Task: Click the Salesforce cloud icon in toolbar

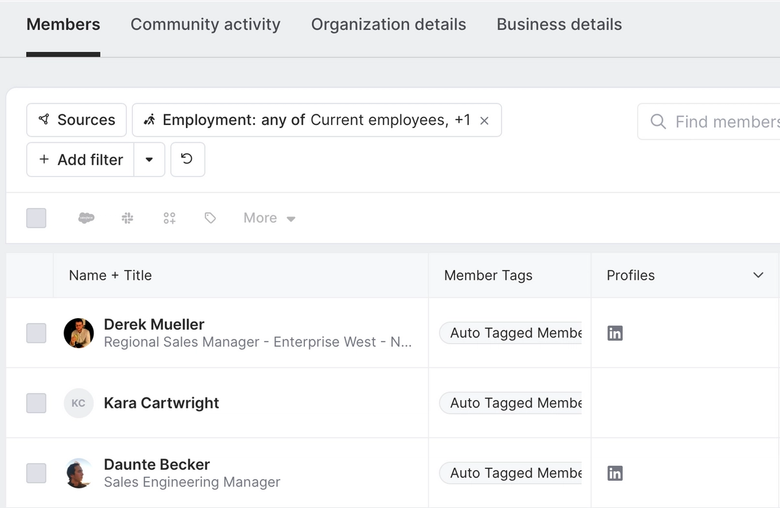Action: (86, 218)
